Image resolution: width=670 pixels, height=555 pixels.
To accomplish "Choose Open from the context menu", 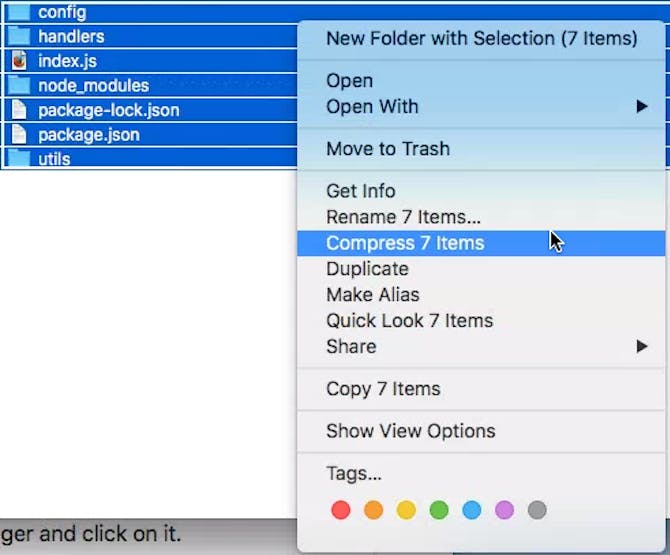I will [481, 81].
